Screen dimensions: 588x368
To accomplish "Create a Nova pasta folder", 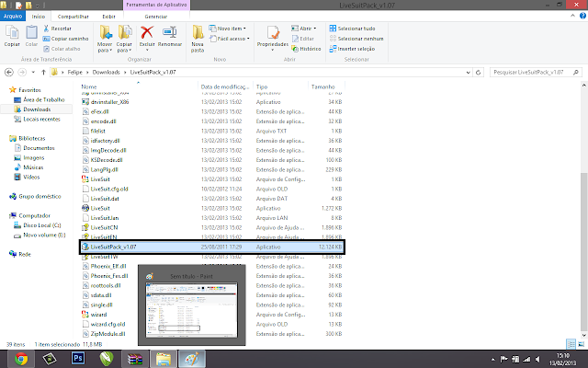I will point(198,39).
